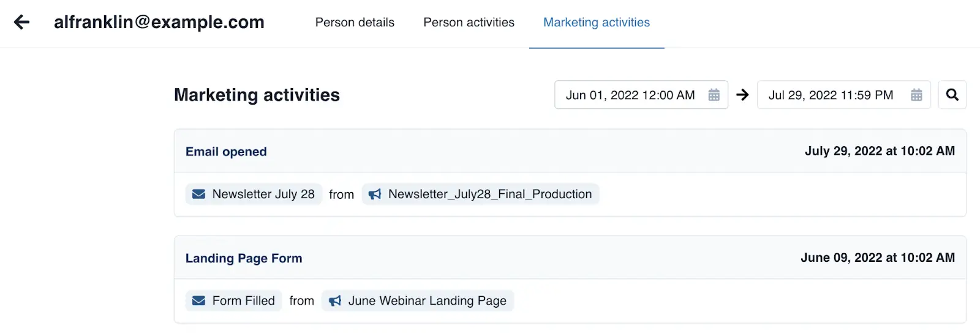Open calendar picker for the end date
This screenshot has height=334, width=980.
click(x=916, y=95)
